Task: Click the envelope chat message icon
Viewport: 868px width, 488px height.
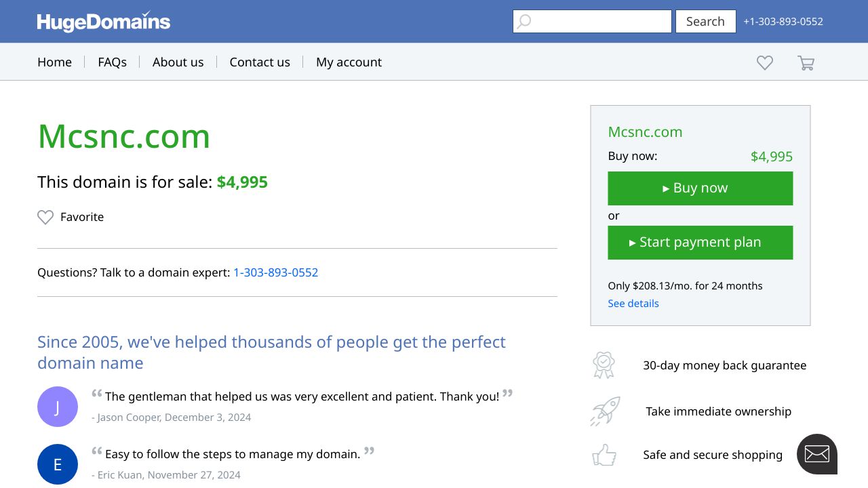Action: click(816, 454)
